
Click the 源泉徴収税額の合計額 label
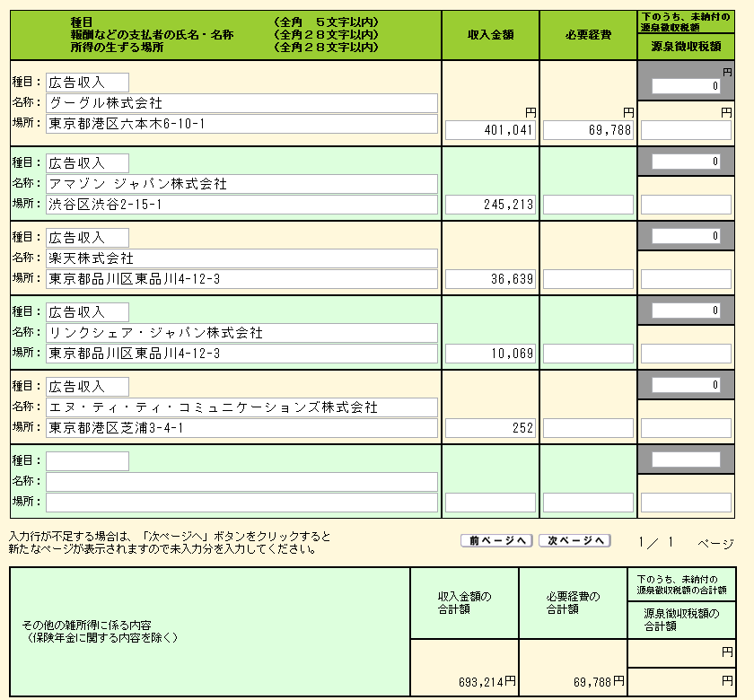click(682, 620)
